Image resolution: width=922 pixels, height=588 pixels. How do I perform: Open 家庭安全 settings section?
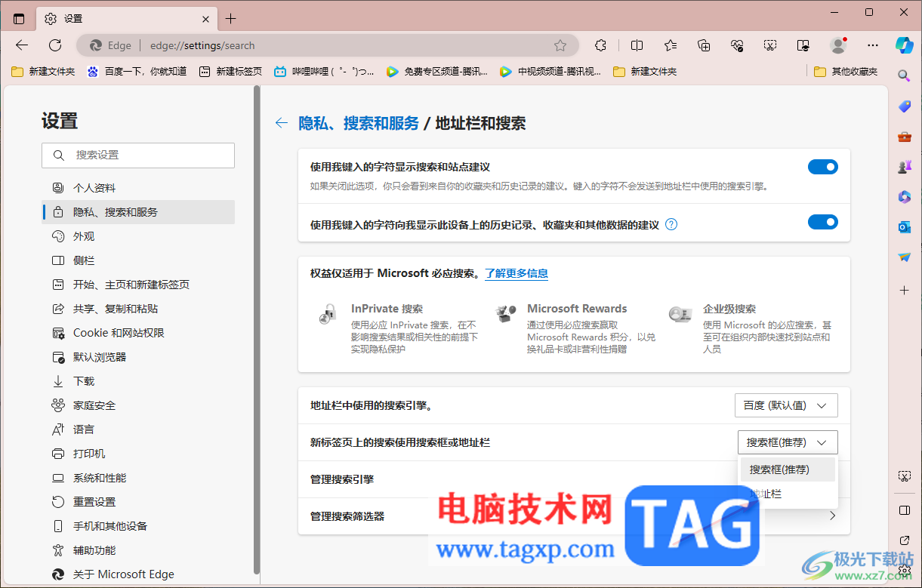click(x=138, y=405)
